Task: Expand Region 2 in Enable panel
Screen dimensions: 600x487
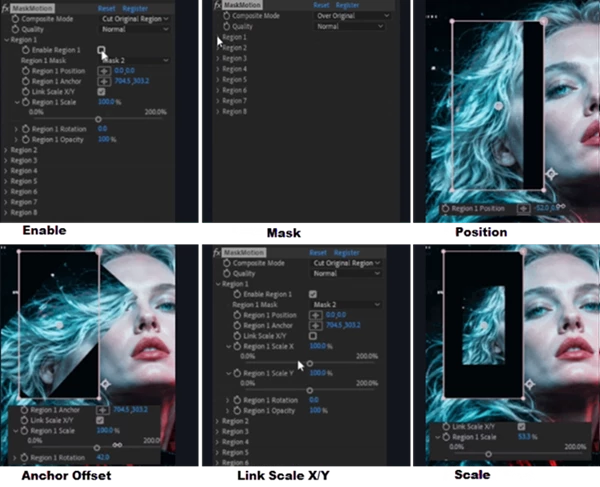Action: pyautogui.click(x=6, y=150)
